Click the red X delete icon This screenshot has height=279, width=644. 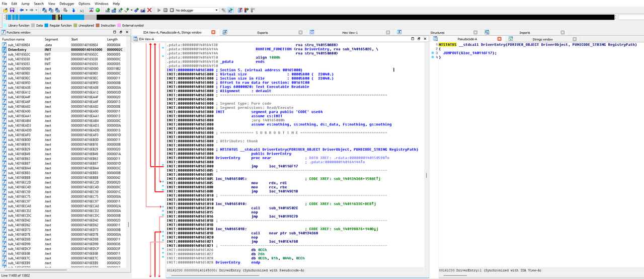149,10
